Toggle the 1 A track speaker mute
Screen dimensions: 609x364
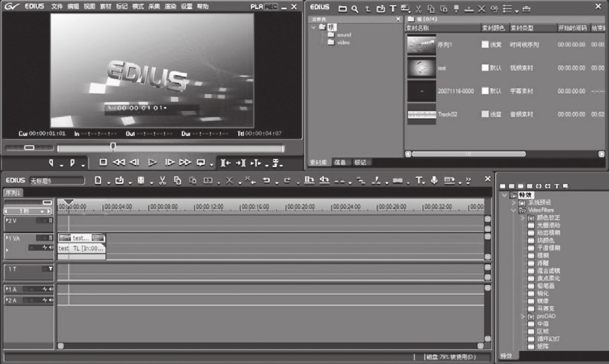50,289
